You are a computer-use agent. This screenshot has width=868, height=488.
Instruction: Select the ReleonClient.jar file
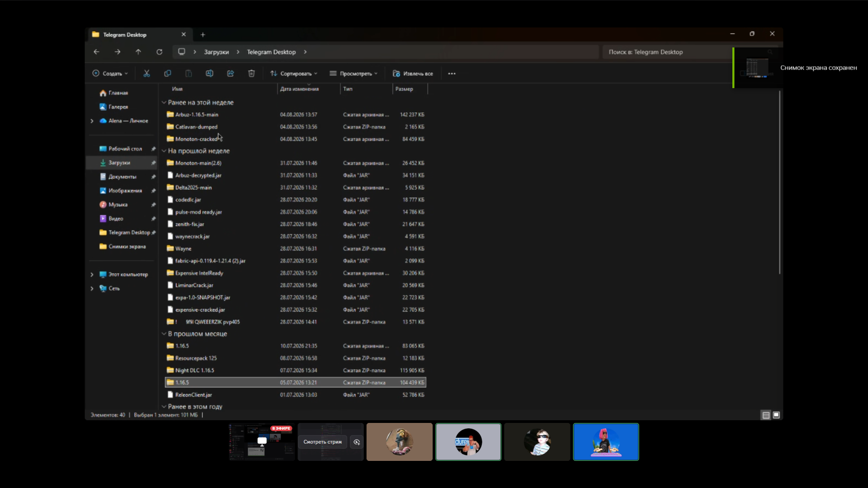(296, 395)
